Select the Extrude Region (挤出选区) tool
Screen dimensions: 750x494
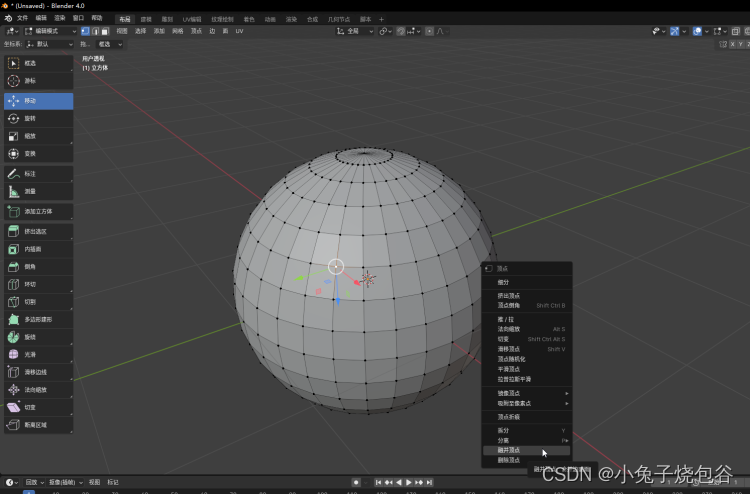pyautogui.click(x=38, y=231)
